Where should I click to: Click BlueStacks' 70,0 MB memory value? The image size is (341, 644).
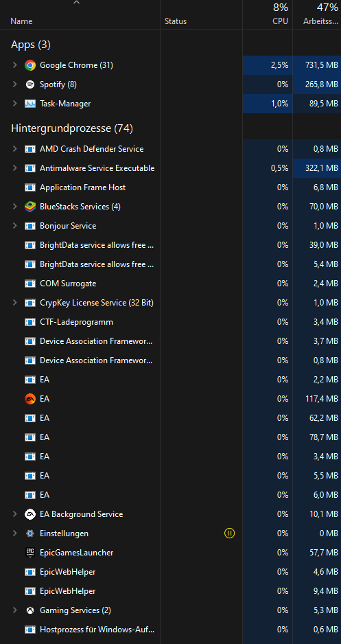324,207
